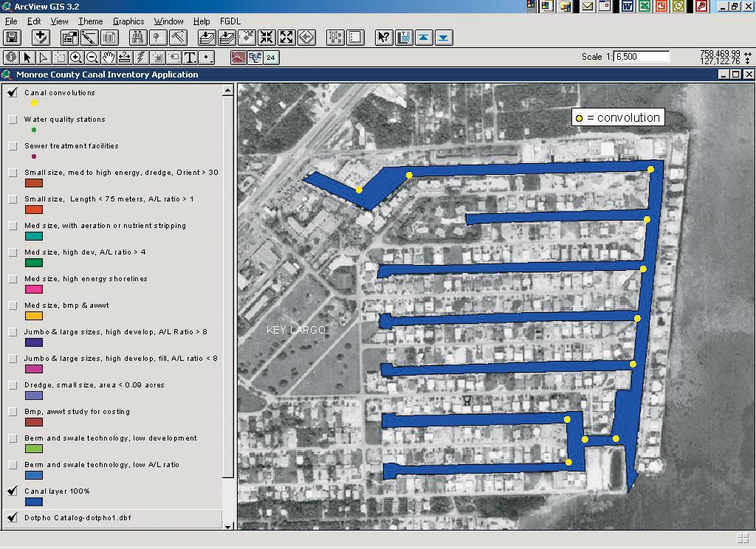Screen dimensions: 756x549
Task: Click Zoom to Previous Extent icon
Action: tap(307, 37)
